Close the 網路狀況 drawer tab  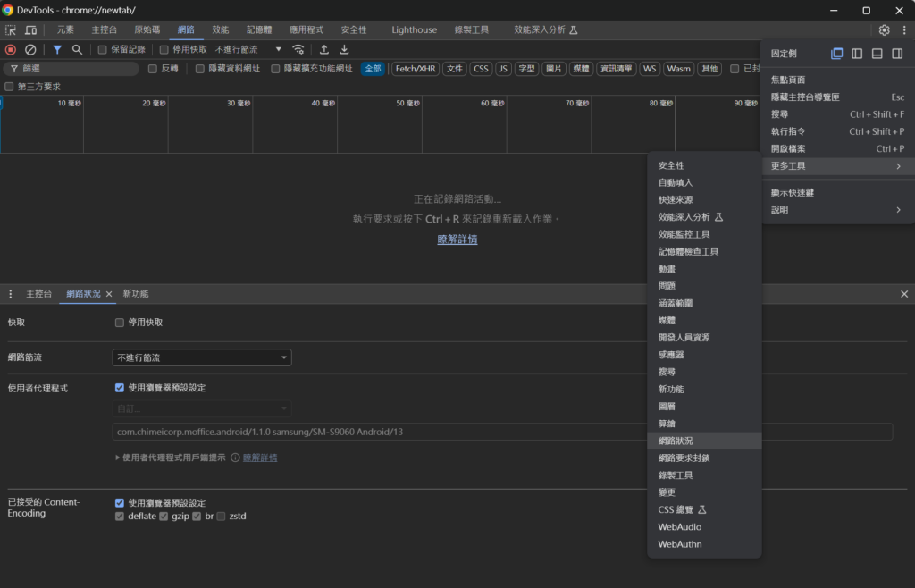pos(109,294)
